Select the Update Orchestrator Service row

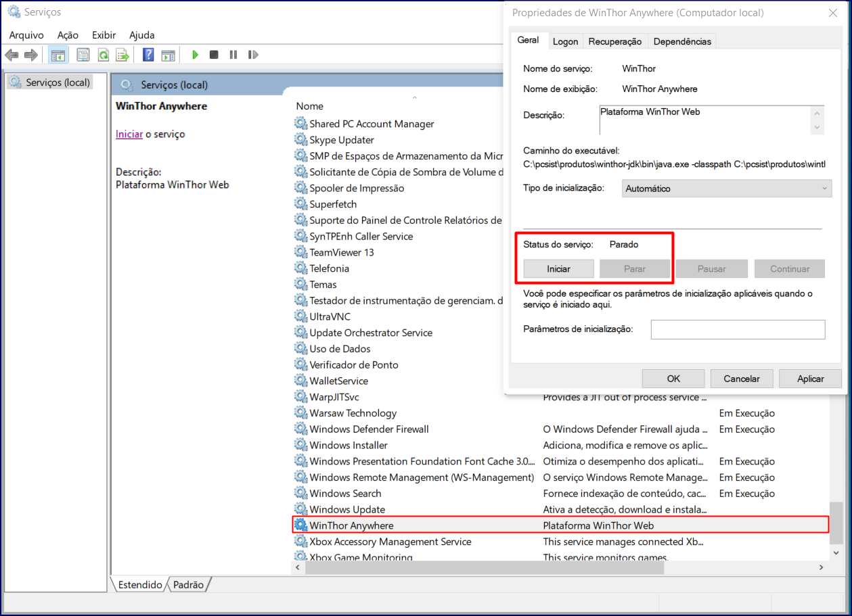tap(371, 332)
